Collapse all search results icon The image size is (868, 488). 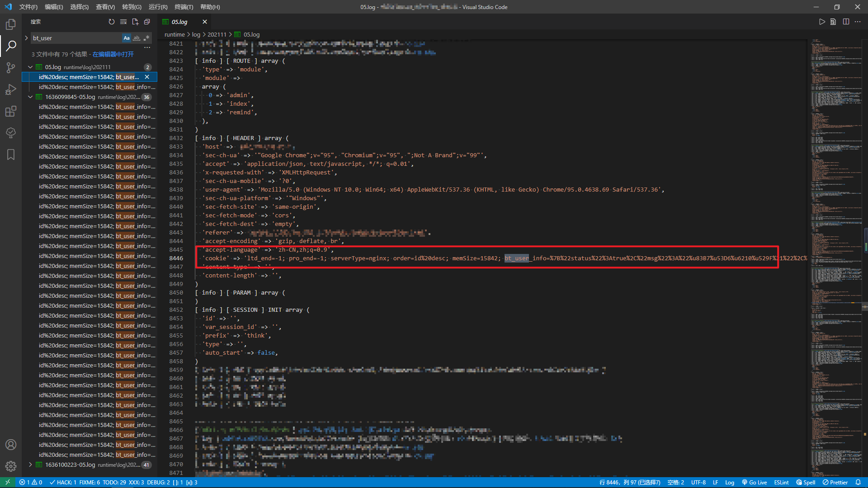[x=147, y=22]
